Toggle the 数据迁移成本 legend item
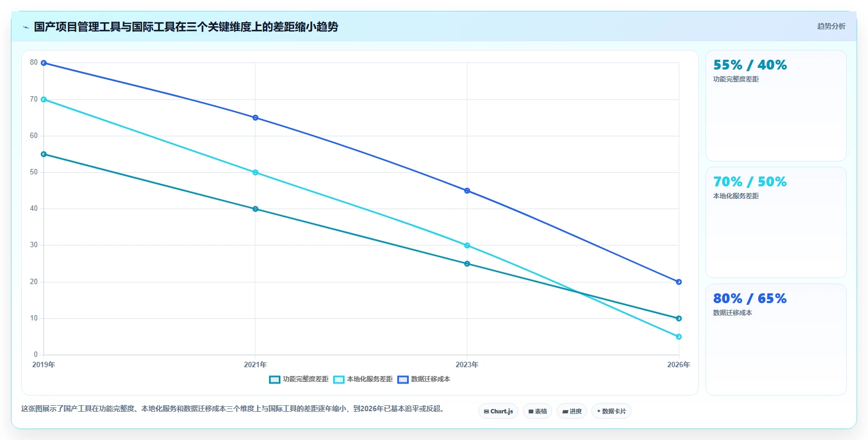 [x=424, y=379]
